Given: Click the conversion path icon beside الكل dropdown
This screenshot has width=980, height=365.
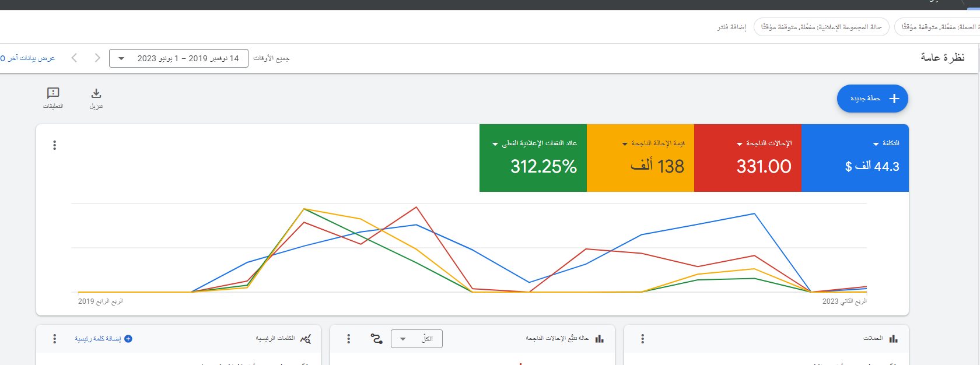Looking at the screenshot, I should pos(376,339).
